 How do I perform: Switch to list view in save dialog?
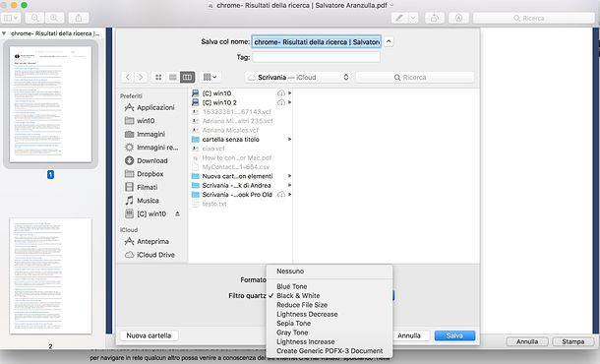(x=172, y=77)
